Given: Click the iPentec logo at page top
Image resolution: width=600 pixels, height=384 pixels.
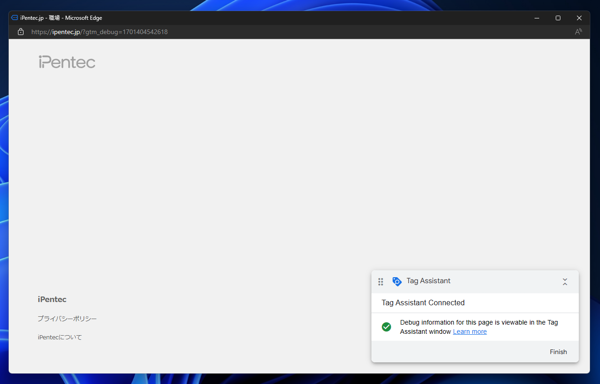Looking at the screenshot, I should [67, 62].
